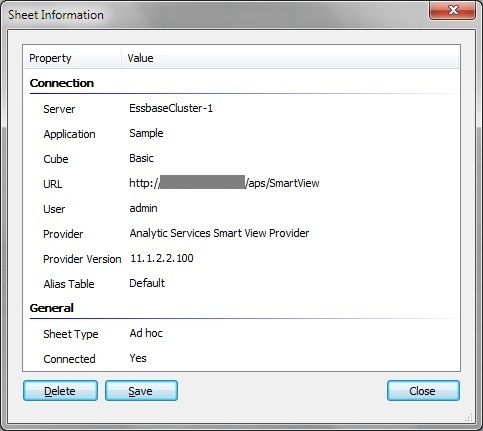Click Analytic Services Smart View Provider value
The image size is (483, 431).
click(x=219, y=233)
